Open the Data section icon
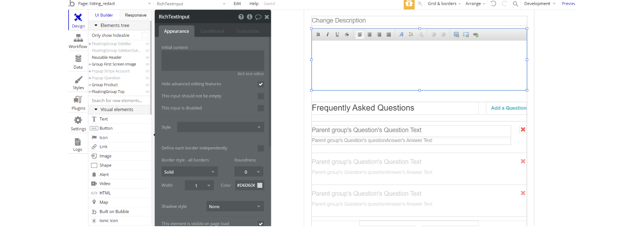644x229 pixels. pyautogui.click(x=78, y=58)
